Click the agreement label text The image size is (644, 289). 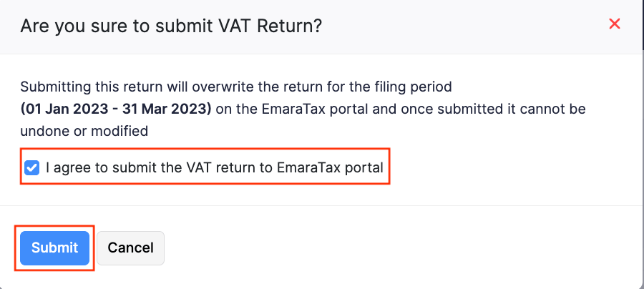(215, 168)
